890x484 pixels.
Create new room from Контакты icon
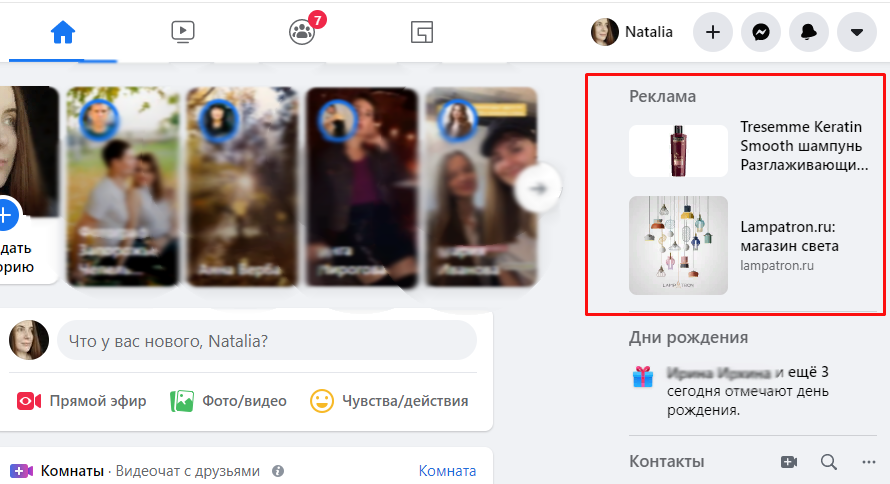pyautogui.click(x=789, y=462)
